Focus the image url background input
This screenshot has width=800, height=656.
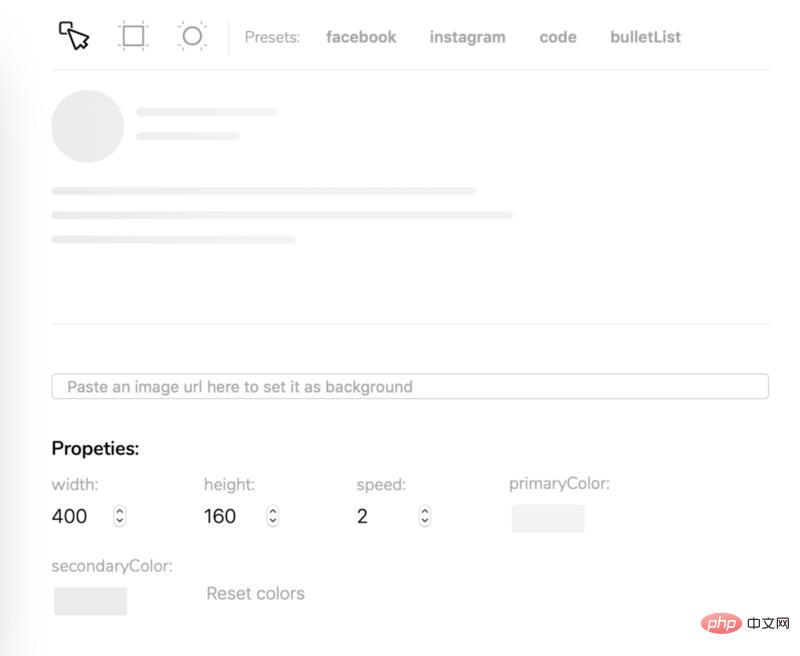pyautogui.click(x=410, y=386)
